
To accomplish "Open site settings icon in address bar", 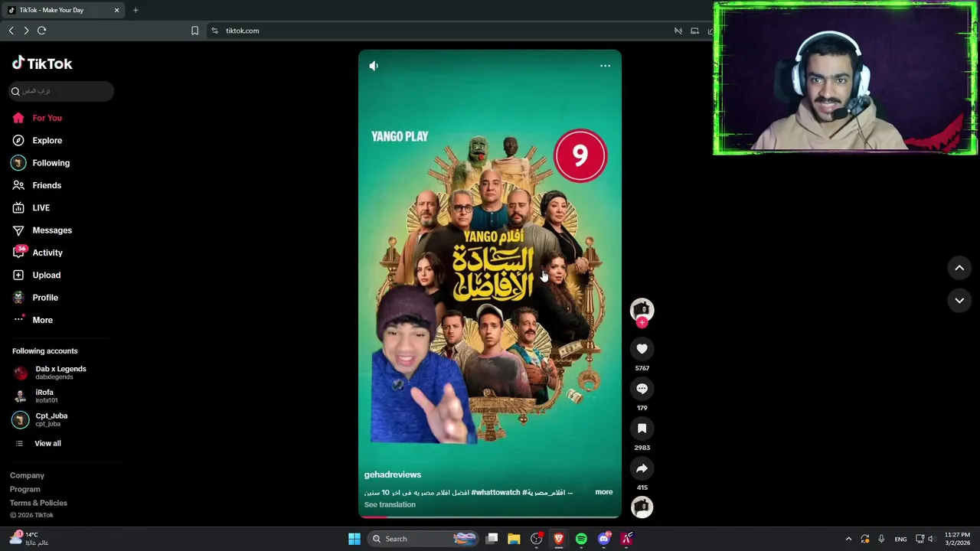I will point(214,31).
